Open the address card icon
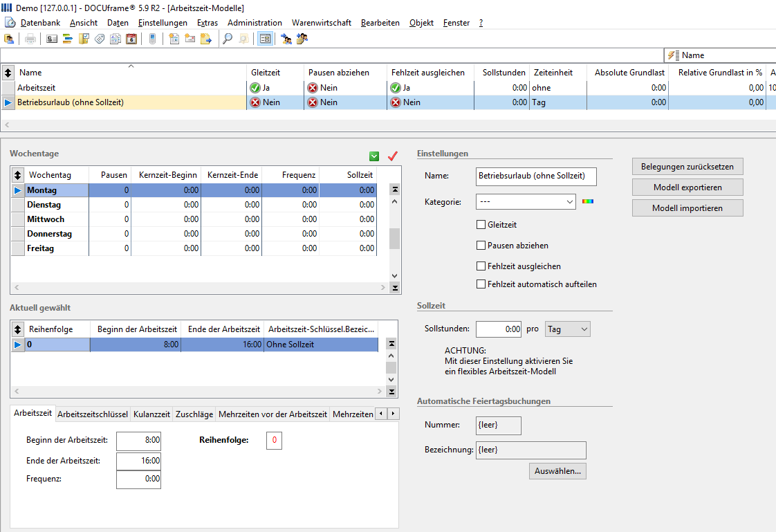The height and width of the screenshot is (532, 776). coord(52,39)
